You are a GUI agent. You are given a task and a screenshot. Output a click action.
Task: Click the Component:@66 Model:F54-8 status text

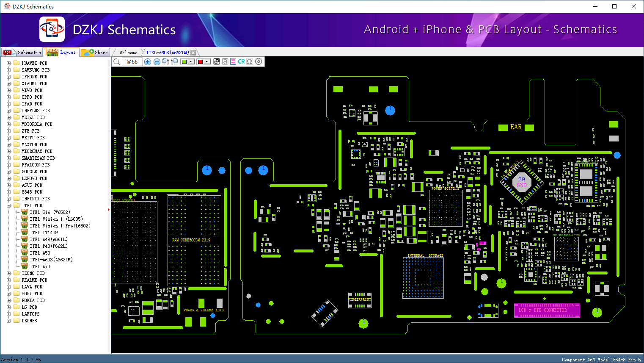coord(601,360)
